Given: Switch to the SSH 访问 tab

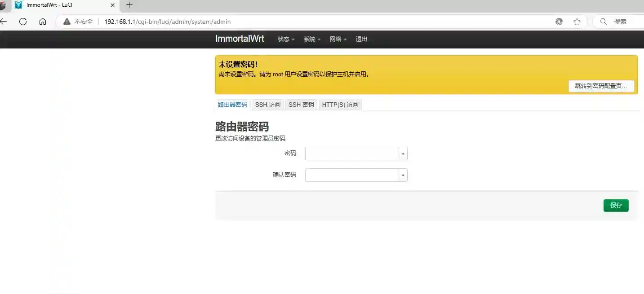Looking at the screenshot, I should 267,104.
